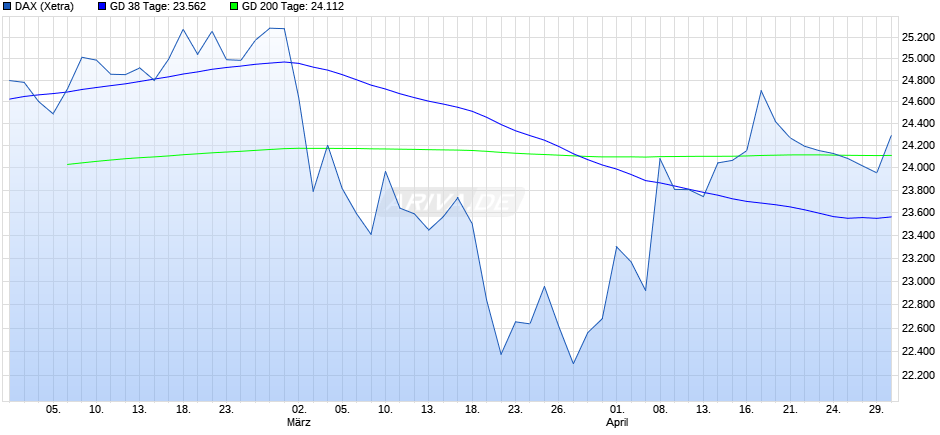The width and height of the screenshot is (940, 435).
Task: Click the ARIVA.DE watermark in chart center
Action: (455, 201)
